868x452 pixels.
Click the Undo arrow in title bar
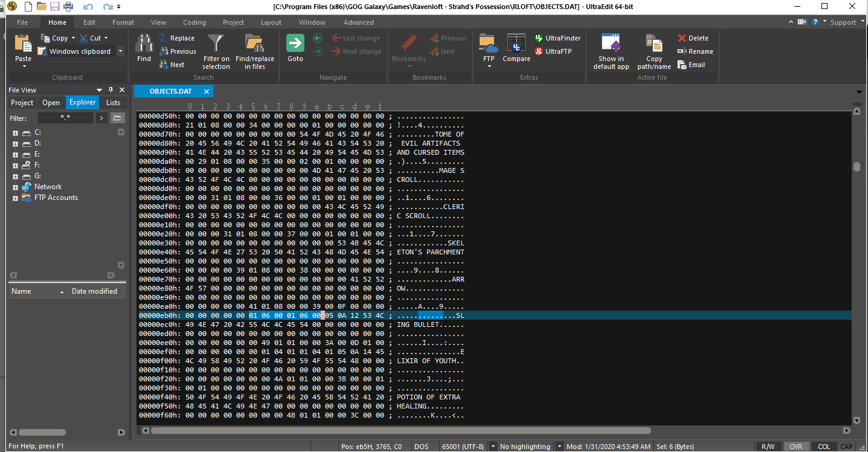coord(88,7)
